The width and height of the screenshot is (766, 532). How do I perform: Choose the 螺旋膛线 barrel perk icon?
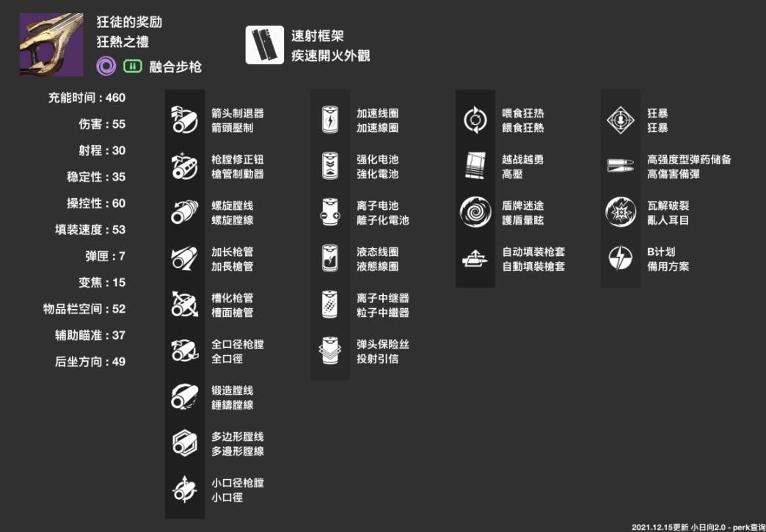pyautogui.click(x=183, y=213)
